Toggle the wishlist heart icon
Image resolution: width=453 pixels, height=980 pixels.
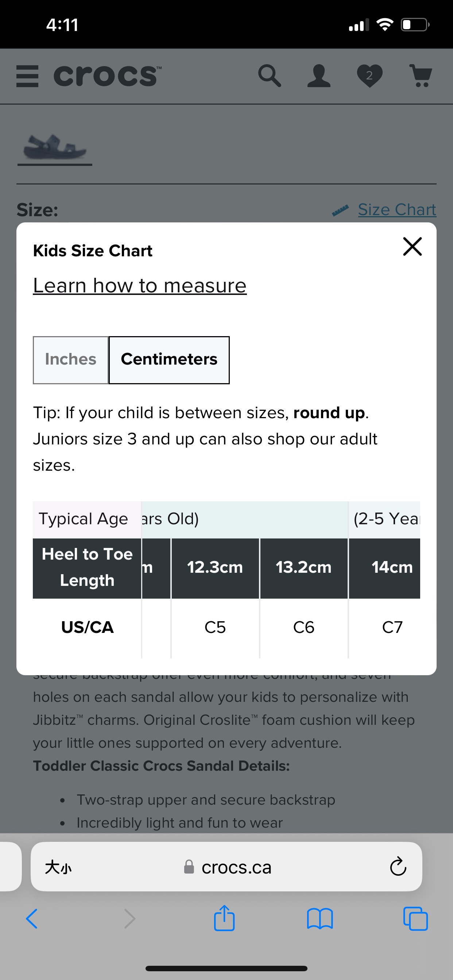pos(369,75)
